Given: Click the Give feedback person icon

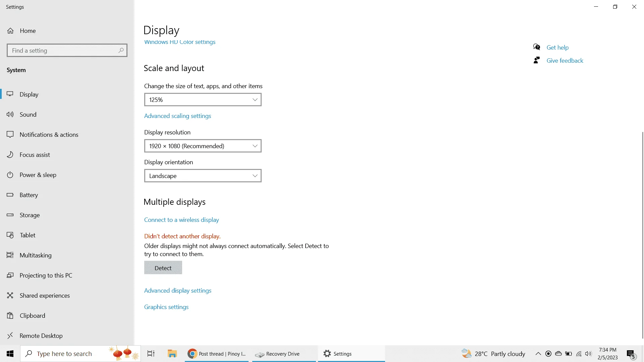Looking at the screenshot, I should click(x=537, y=60).
